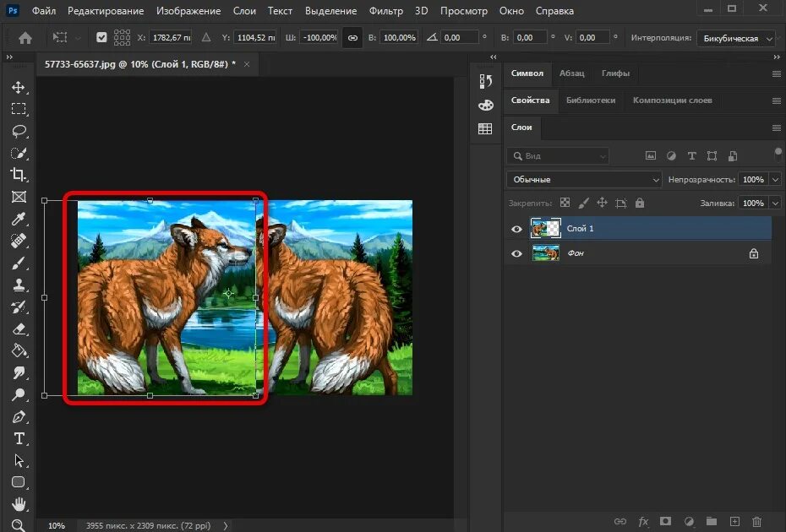
Task: Filter layers by pixel type
Action: [x=650, y=155]
